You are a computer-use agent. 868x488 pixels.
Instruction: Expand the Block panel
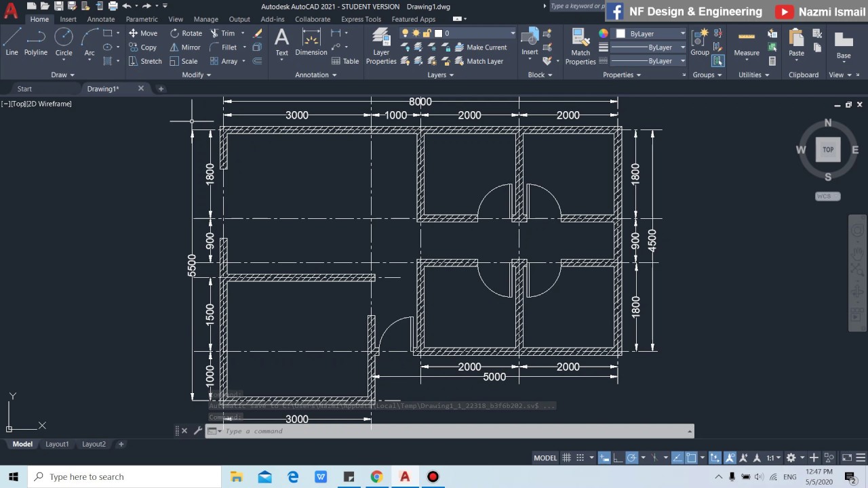(x=540, y=75)
